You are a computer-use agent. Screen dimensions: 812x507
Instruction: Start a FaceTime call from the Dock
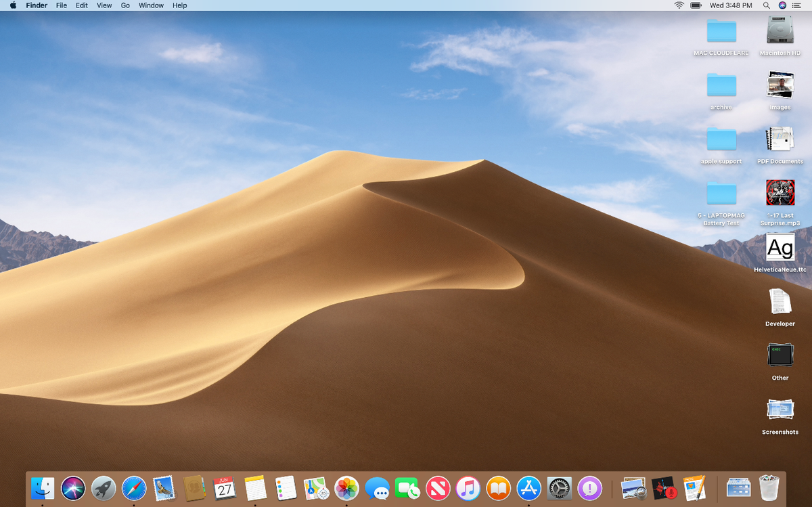pyautogui.click(x=407, y=487)
